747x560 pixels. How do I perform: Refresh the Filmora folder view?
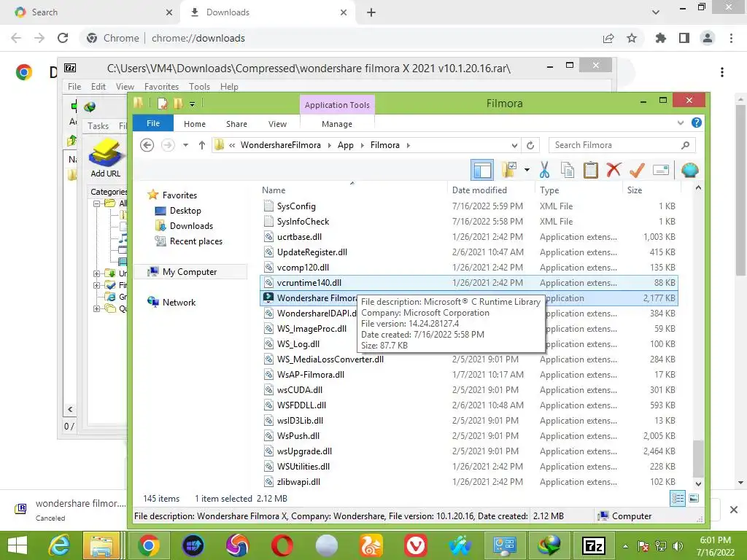point(530,145)
